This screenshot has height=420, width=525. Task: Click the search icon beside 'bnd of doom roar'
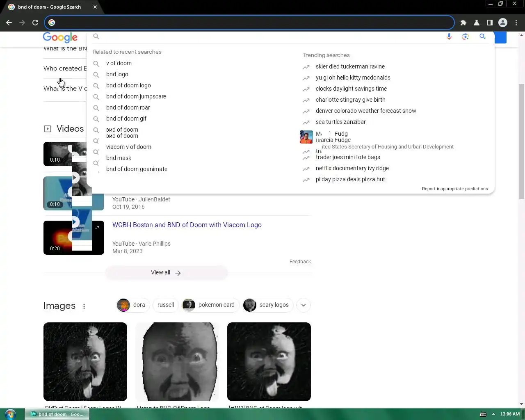click(96, 108)
